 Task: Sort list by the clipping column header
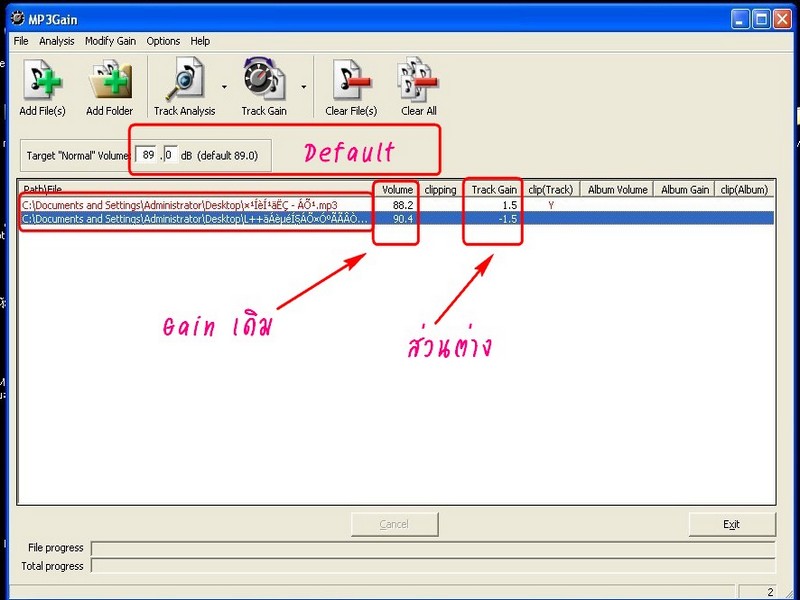(x=440, y=190)
